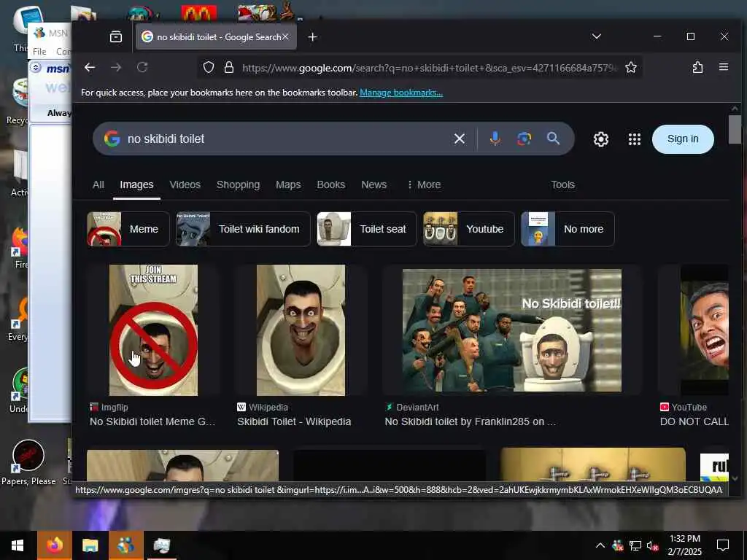Open Google quick settings gear
The height and width of the screenshot is (560, 747).
click(601, 139)
